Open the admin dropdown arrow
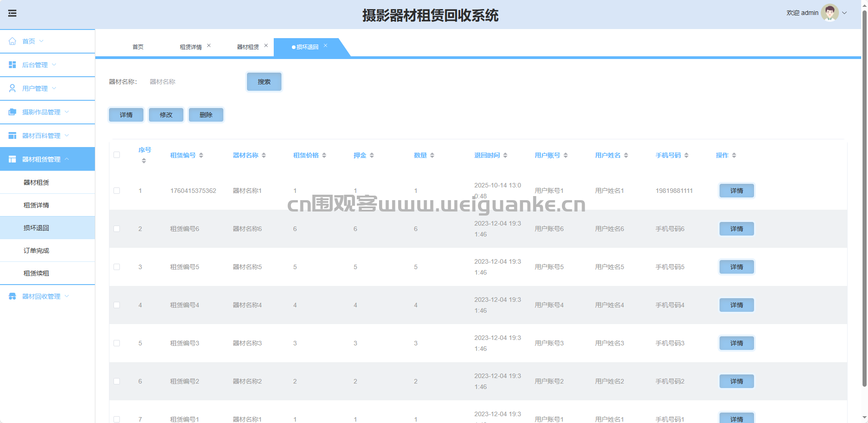 point(844,13)
